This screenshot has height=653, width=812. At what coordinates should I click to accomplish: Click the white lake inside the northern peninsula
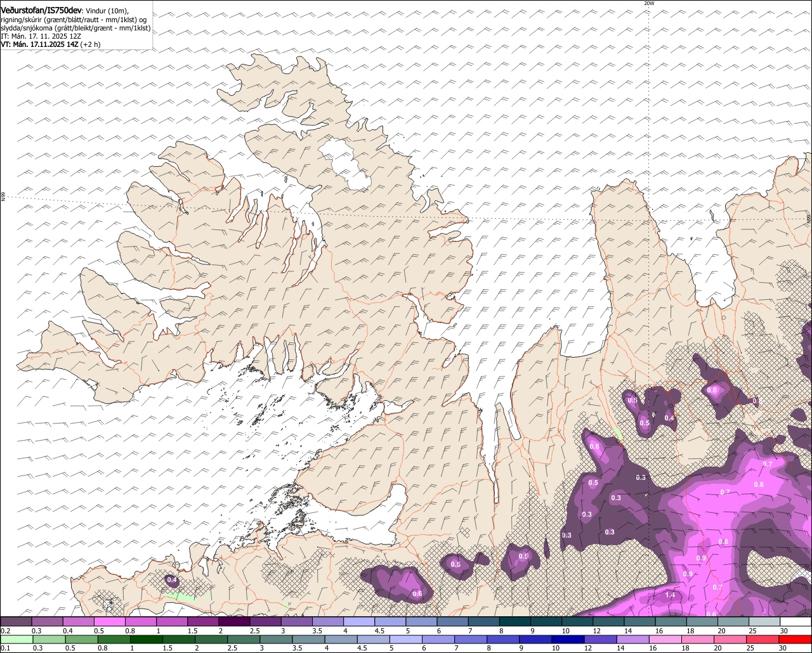pos(344,164)
